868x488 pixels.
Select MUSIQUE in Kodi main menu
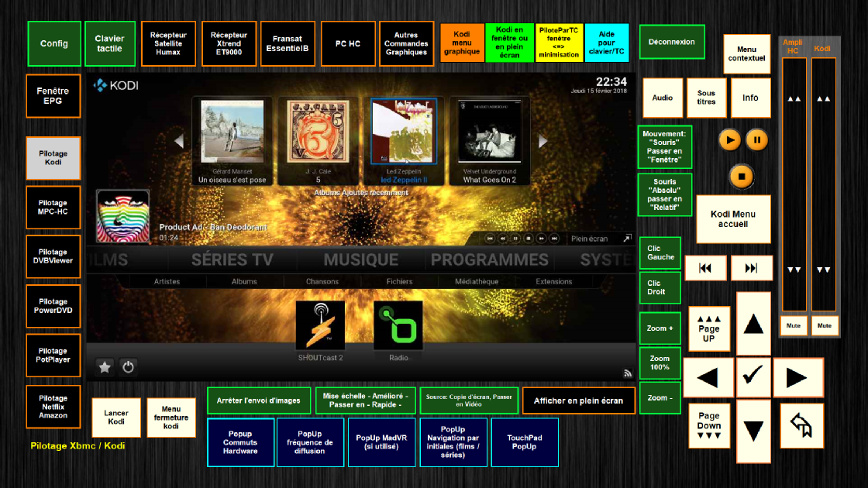361,259
